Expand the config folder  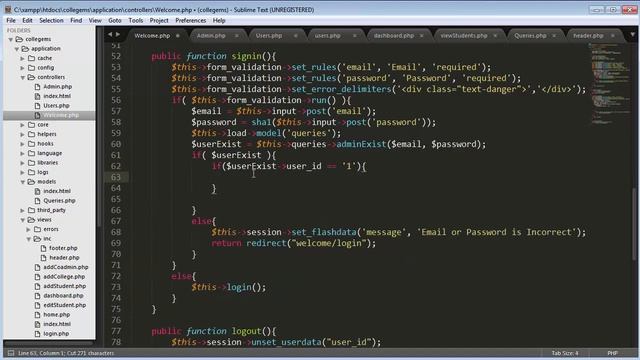22,68
